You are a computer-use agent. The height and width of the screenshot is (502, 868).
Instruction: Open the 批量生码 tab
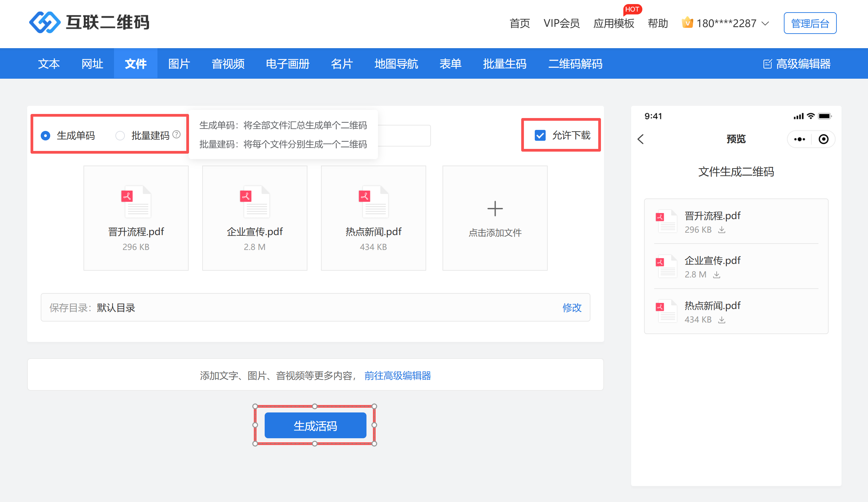pyautogui.click(x=504, y=64)
